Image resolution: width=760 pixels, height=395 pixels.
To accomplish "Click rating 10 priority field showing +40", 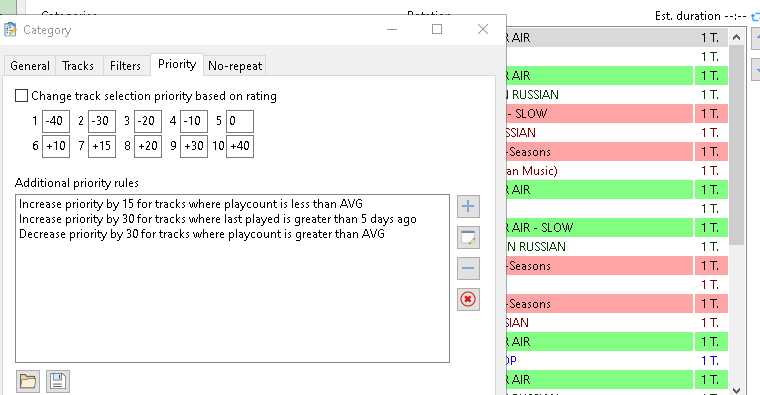I will (x=240, y=146).
